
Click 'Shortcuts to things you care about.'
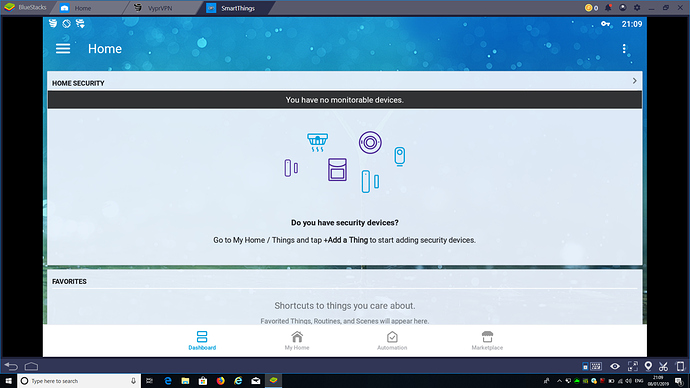tap(345, 305)
